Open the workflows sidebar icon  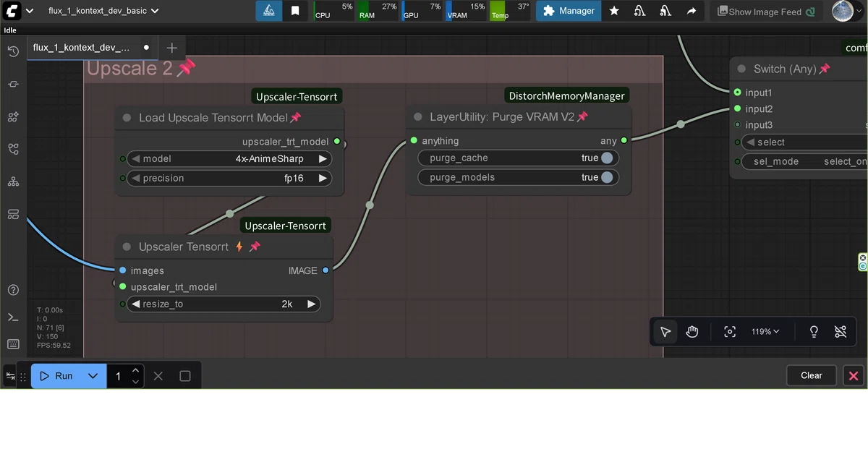click(x=13, y=149)
